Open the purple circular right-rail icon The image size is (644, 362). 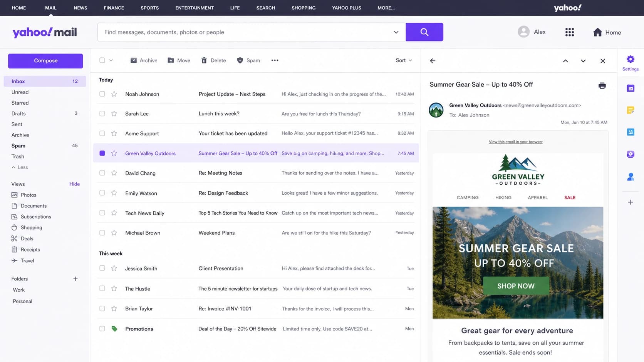click(x=631, y=154)
